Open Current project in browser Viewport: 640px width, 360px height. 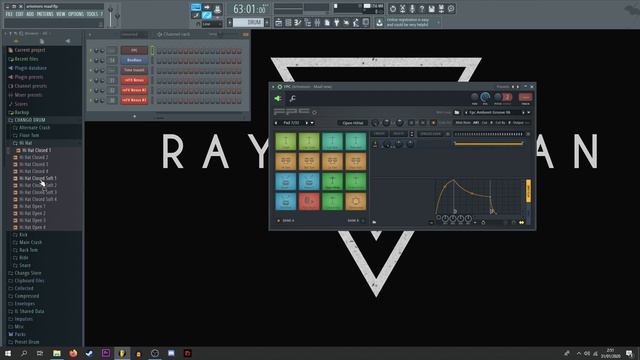click(30, 50)
